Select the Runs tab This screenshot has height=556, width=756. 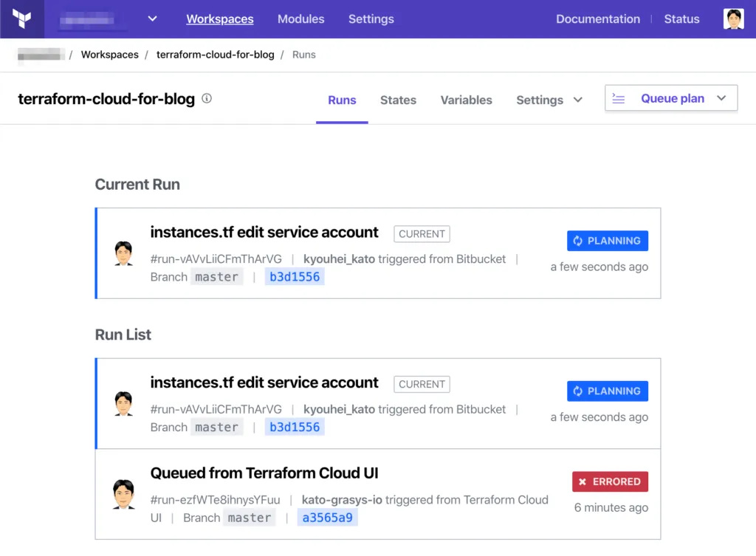pyautogui.click(x=342, y=100)
